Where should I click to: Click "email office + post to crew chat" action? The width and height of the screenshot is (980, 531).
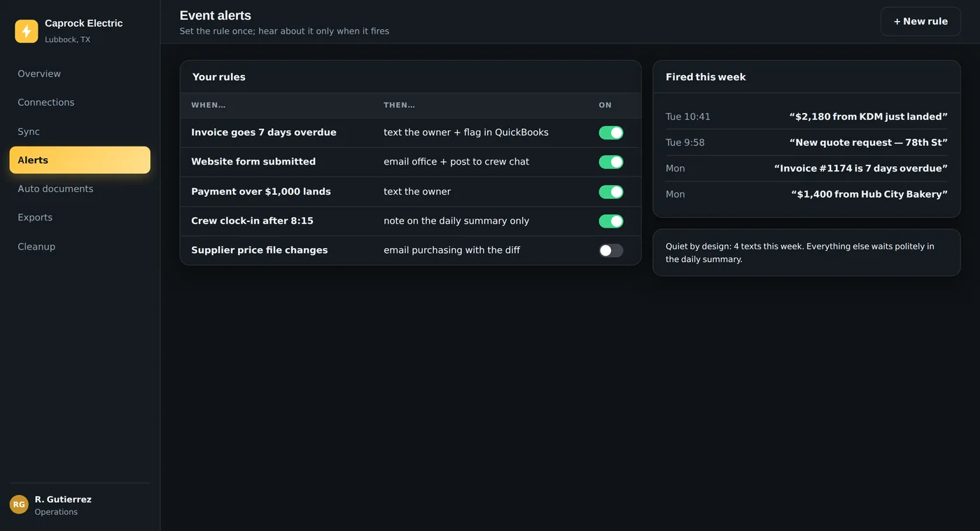coord(456,162)
